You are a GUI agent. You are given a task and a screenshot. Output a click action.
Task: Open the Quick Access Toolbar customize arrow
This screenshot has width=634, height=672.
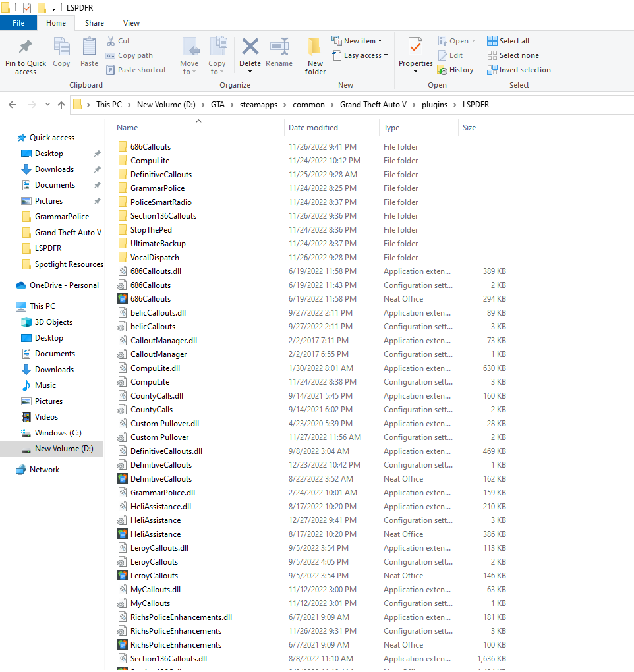coord(53,8)
